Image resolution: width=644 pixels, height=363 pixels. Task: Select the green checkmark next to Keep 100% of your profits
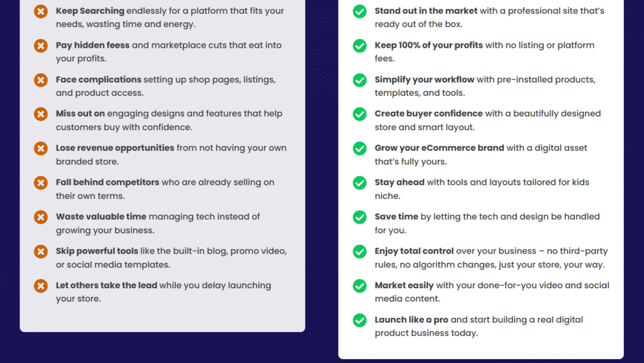click(360, 46)
